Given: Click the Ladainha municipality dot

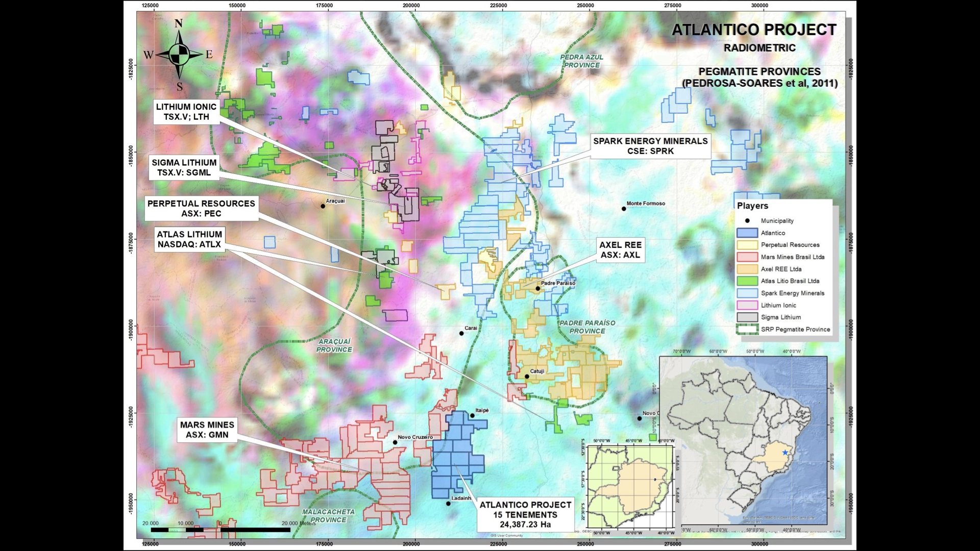Looking at the screenshot, I should [449, 504].
